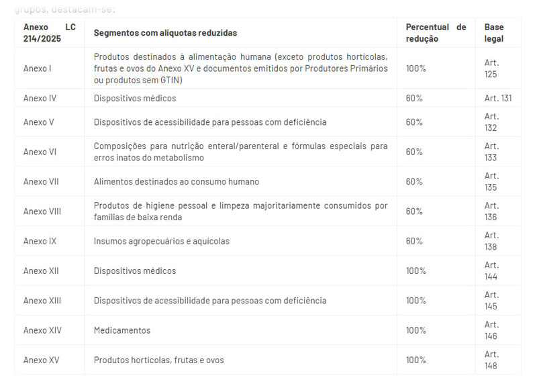This screenshot has width=537, height=392.
Task: Select the "Anexo XIII" cell
Action: click(x=42, y=301)
